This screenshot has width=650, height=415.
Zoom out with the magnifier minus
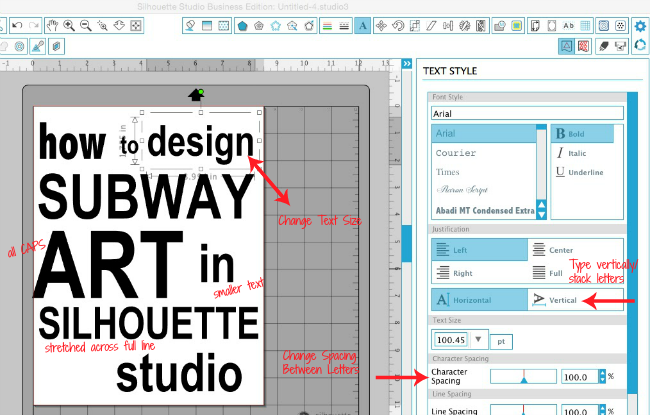(86, 26)
